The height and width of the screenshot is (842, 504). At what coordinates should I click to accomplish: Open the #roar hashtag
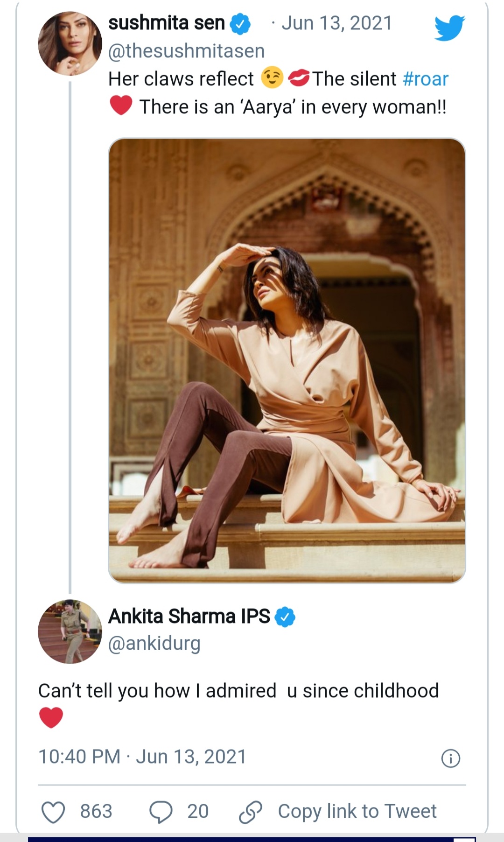425,79
